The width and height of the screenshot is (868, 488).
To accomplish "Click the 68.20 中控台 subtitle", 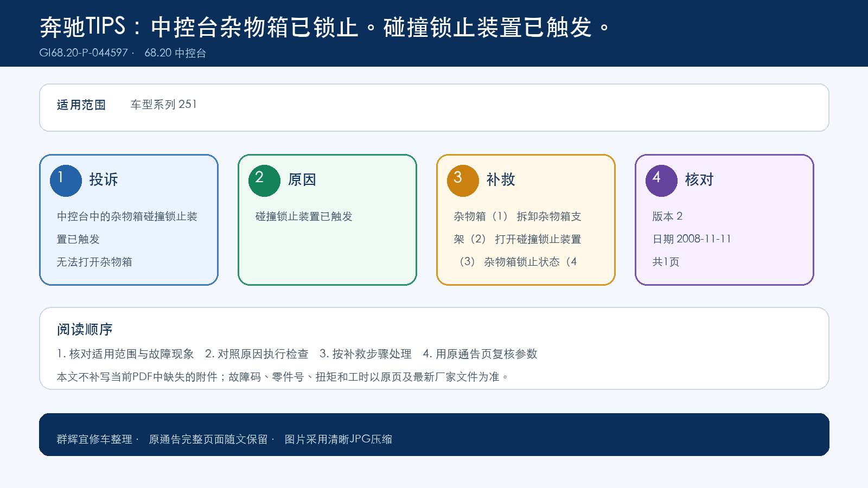I will [x=175, y=53].
